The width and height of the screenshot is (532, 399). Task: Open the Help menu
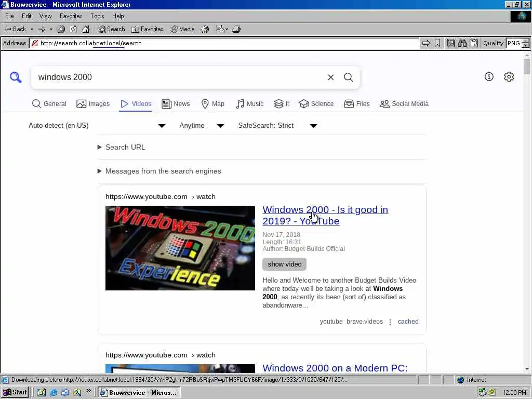click(118, 16)
